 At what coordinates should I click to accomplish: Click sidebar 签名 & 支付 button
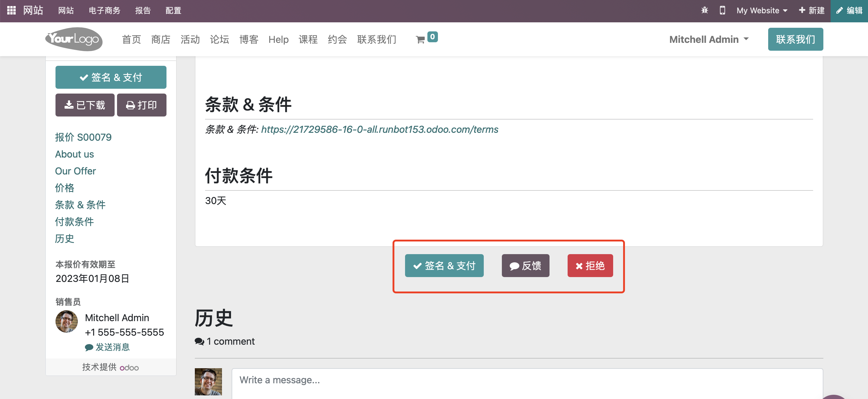pos(111,77)
